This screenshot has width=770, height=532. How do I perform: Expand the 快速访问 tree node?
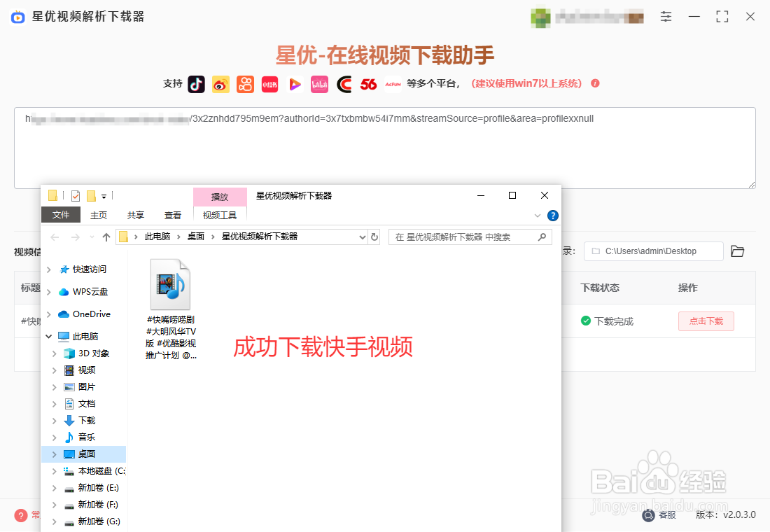point(48,269)
